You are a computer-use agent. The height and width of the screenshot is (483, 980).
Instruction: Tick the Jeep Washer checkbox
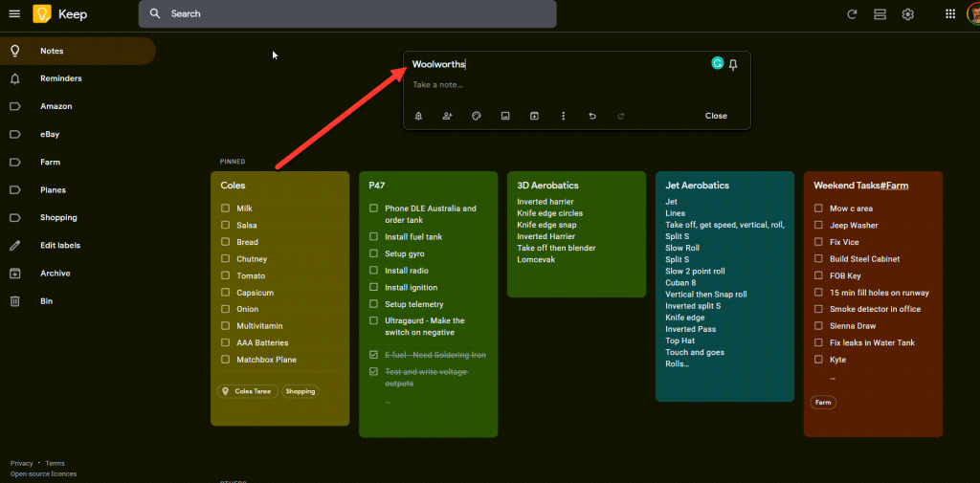[x=818, y=225]
